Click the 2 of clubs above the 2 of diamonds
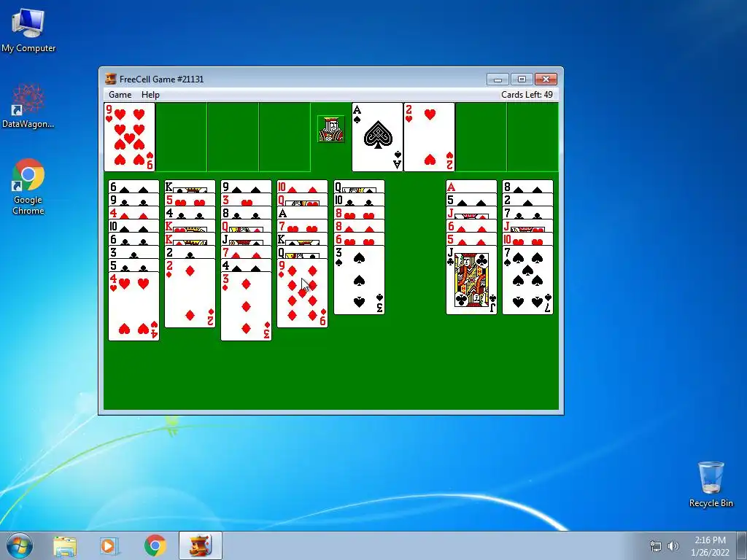 (x=190, y=252)
